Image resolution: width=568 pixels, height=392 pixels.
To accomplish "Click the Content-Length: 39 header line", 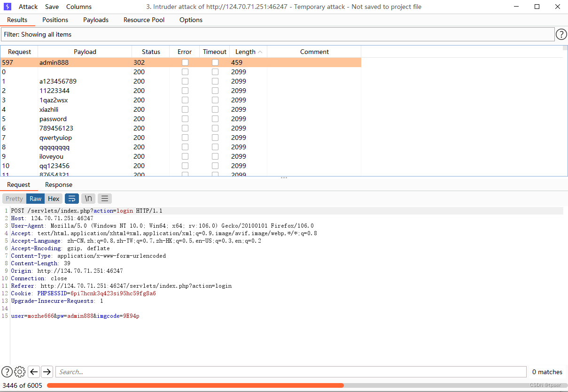I will [x=40, y=263].
